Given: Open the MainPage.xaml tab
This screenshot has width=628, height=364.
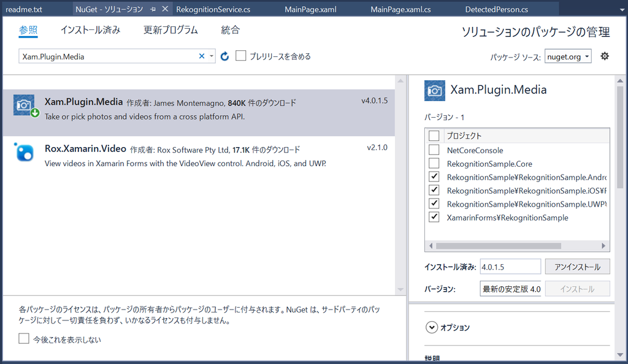Looking at the screenshot, I should coord(310,9).
